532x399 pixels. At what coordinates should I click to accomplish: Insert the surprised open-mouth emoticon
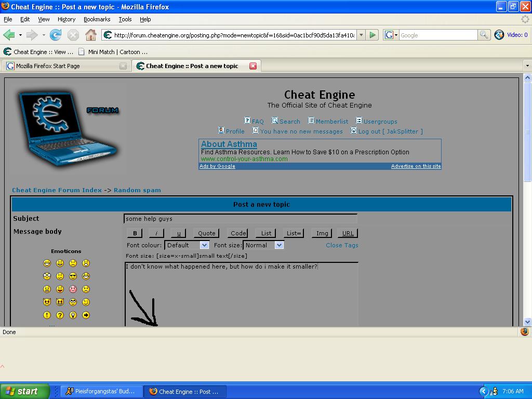coord(86,263)
